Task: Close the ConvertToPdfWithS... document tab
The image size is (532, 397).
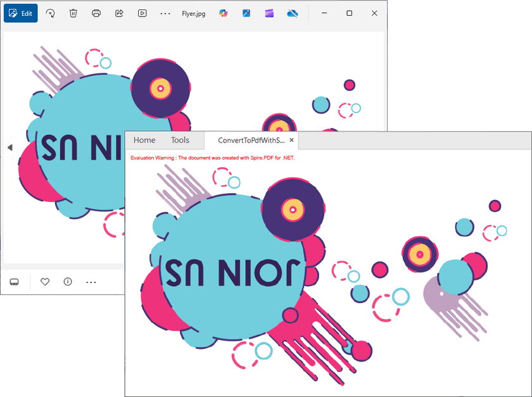Action: point(291,140)
